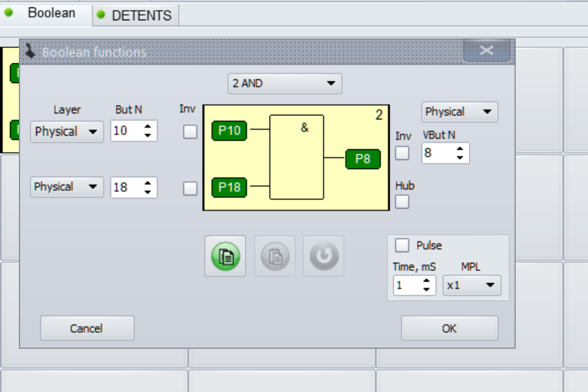This screenshot has width=588, height=392.
Task: Open the 2 AND function type dropdown
Action: click(x=285, y=84)
